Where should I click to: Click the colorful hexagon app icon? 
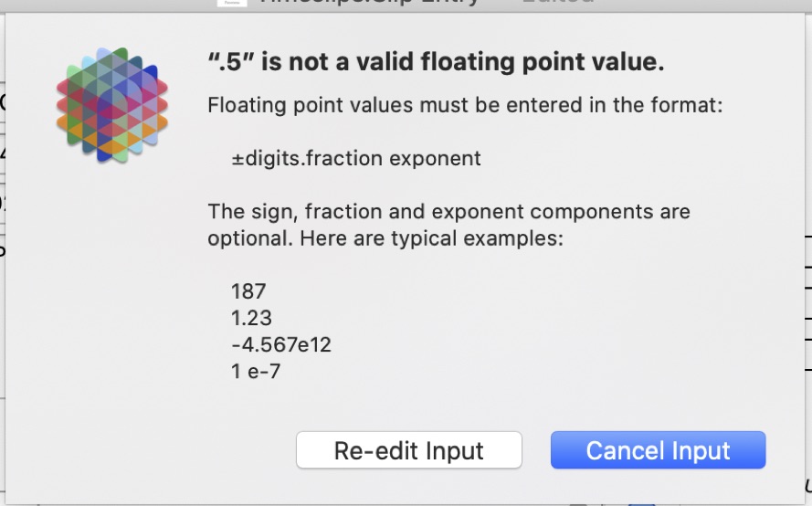[112, 105]
